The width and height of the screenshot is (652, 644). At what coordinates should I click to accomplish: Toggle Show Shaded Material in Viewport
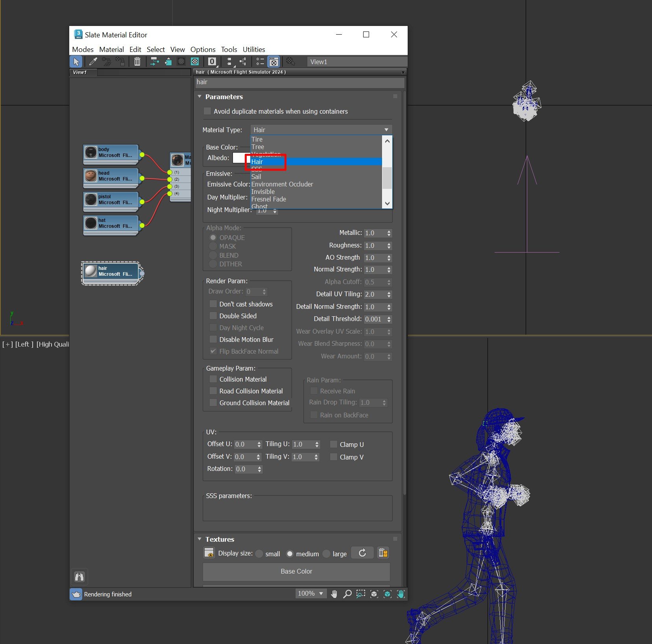tap(181, 61)
